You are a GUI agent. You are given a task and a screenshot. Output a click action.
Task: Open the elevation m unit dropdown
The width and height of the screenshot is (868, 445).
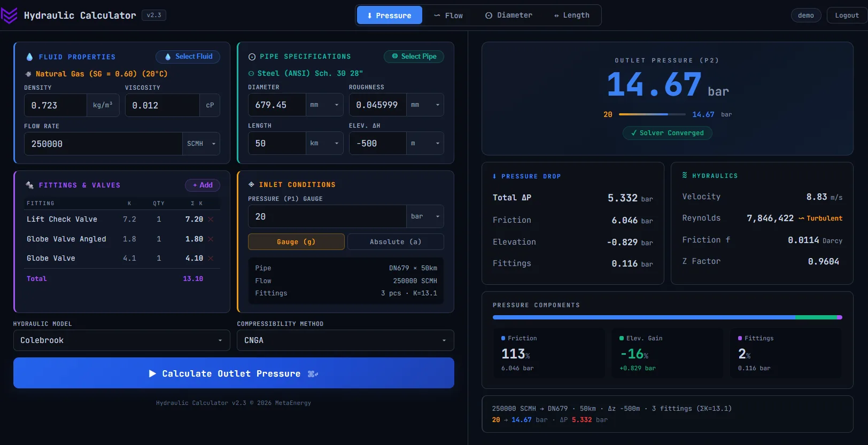pos(425,143)
